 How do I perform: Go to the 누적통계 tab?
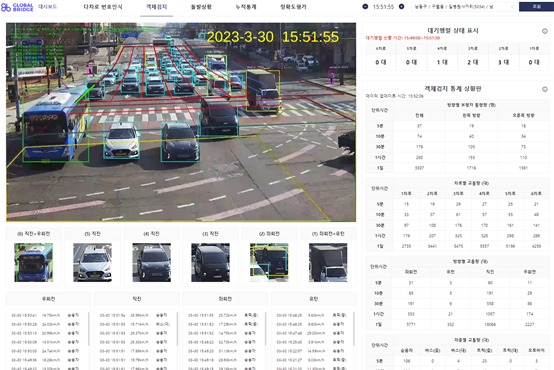coord(246,7)
